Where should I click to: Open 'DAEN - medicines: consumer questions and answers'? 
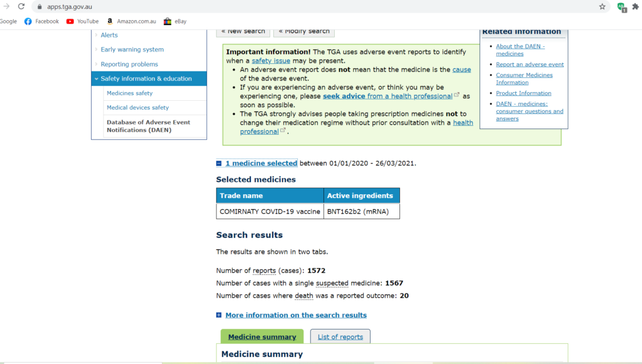(x=529, y=112)
